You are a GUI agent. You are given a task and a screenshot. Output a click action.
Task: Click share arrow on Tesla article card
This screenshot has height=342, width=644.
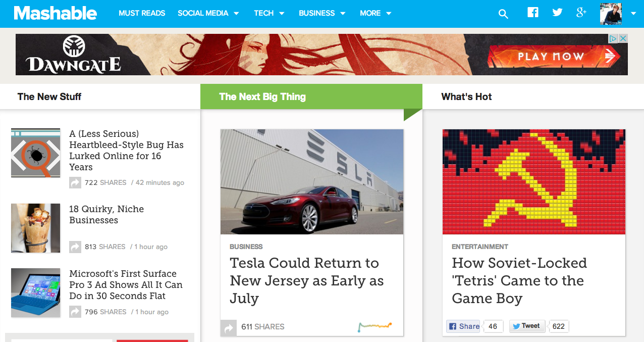pyautogui.click(x=229, y=328)
